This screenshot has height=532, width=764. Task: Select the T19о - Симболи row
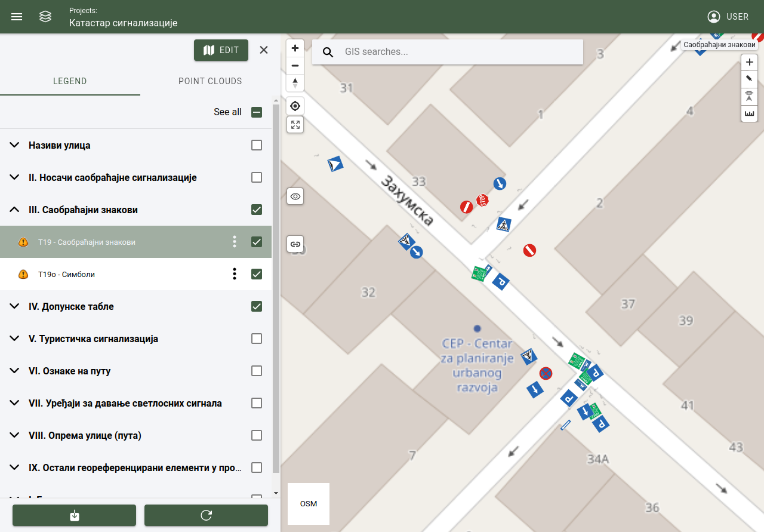(135, 274)
